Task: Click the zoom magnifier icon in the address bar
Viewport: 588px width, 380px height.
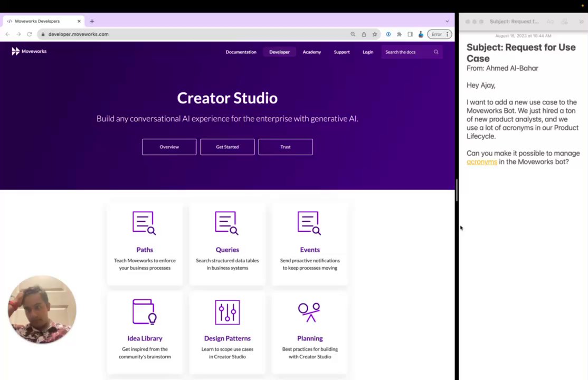Action: pyautogui.click(x=353, y=34)
